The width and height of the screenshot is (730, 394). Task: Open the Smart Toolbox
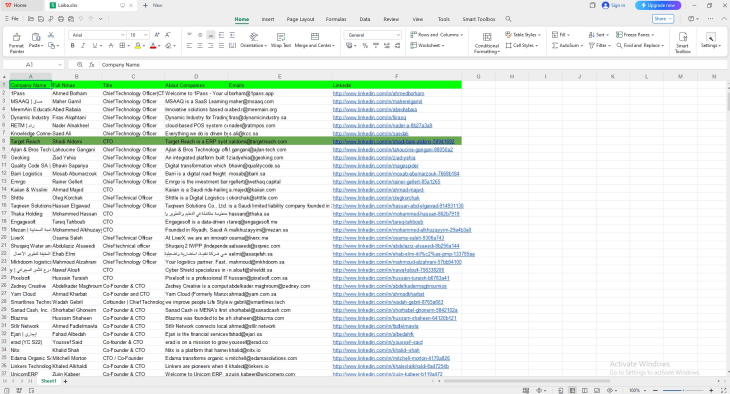(x=683, y=42)
